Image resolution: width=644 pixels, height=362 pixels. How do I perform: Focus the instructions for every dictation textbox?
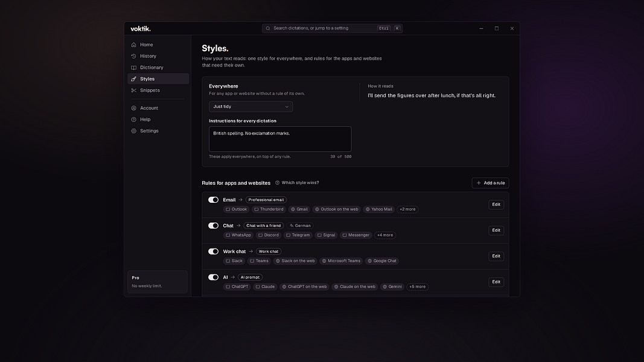[280, 139]
